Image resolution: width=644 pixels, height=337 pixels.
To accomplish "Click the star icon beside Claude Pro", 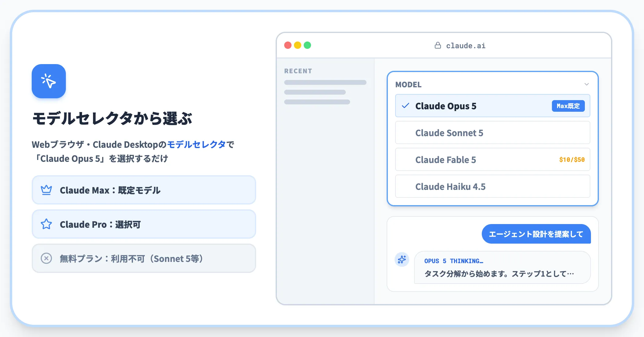I will click(x=46, y=224).
